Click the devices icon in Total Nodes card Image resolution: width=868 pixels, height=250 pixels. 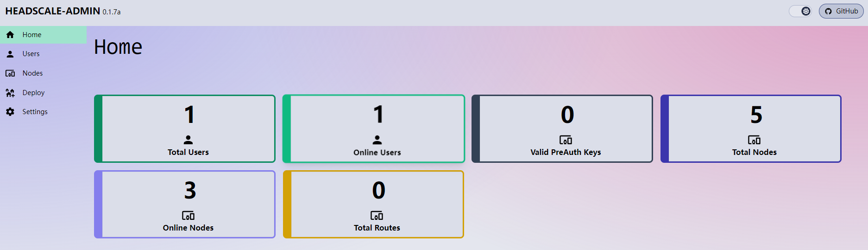[754, 140]
